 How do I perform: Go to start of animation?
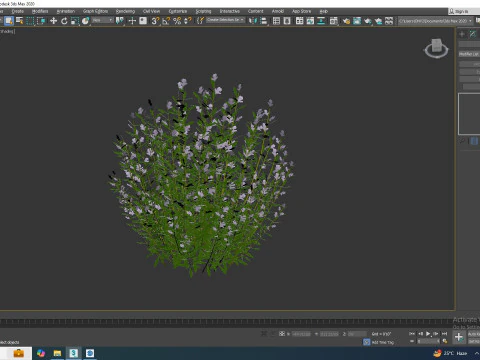click(x=412, y=333)
